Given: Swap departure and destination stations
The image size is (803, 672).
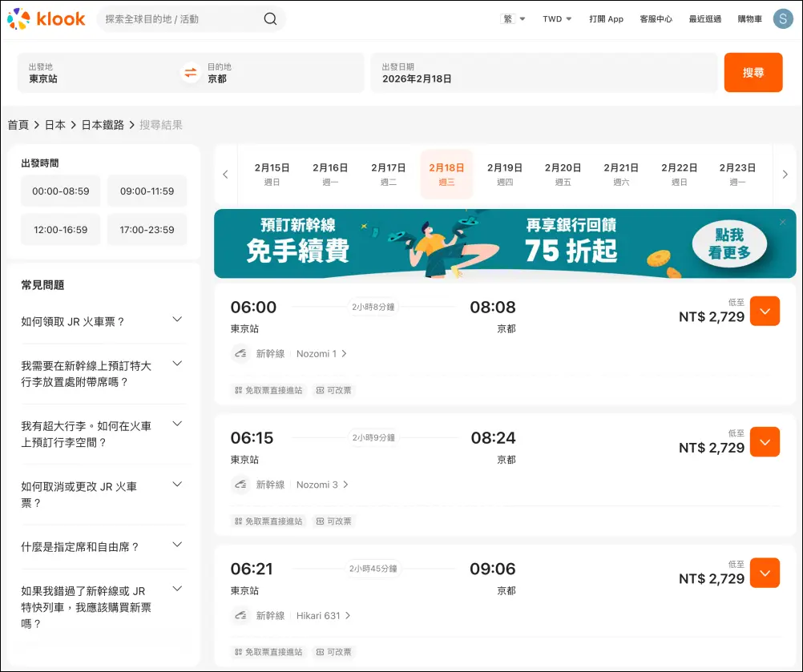Looking at the screenshot, I should [191, 73].
